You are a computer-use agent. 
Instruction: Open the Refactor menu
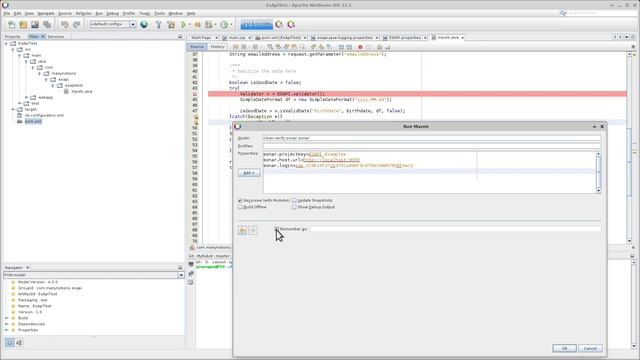(x=83, y=13)
